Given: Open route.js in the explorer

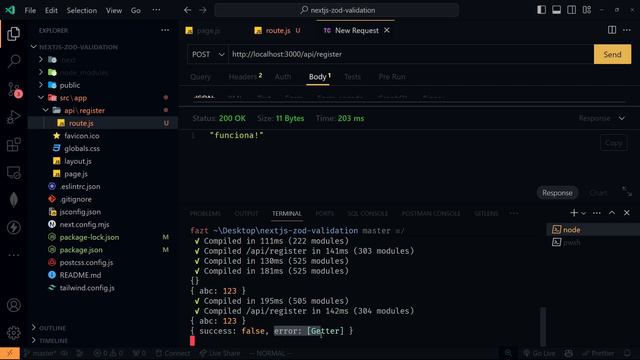Looking at the screenshot, I should pyautogui.click(x=81, y=123).
